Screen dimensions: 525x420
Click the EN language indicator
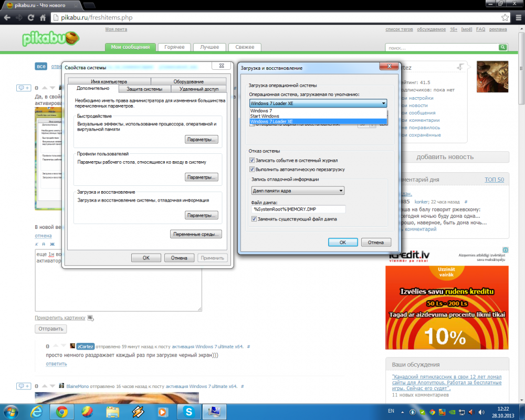[x=391, y=411]
